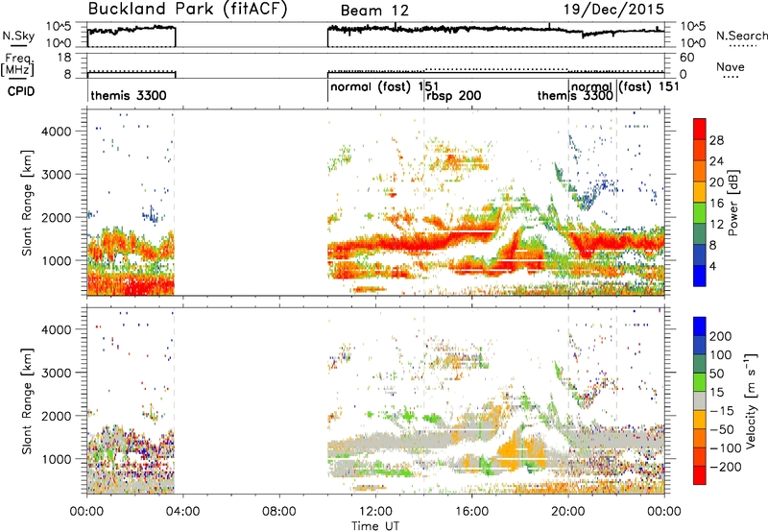Pick the yellow band of the velocity color bar
768x532 pixels.
pyautogui.click(x=700, y=420)
